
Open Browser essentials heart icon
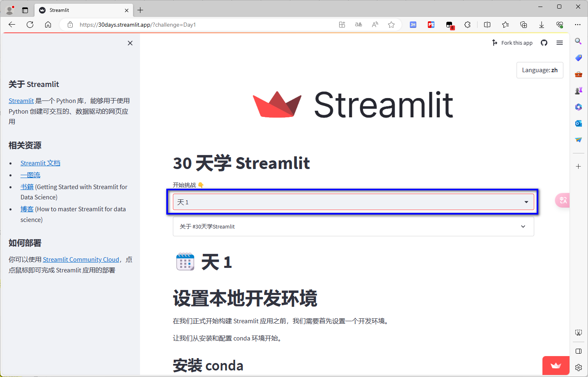tap(560, 25)
